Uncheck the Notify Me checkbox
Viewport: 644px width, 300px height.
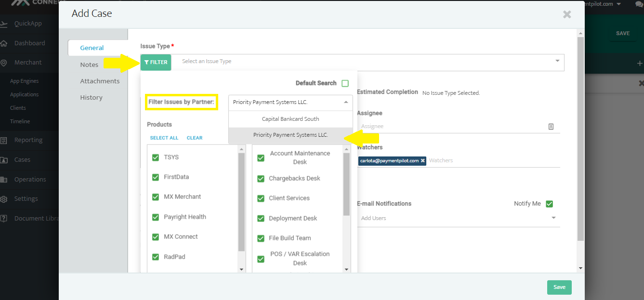tap(549, 204)
